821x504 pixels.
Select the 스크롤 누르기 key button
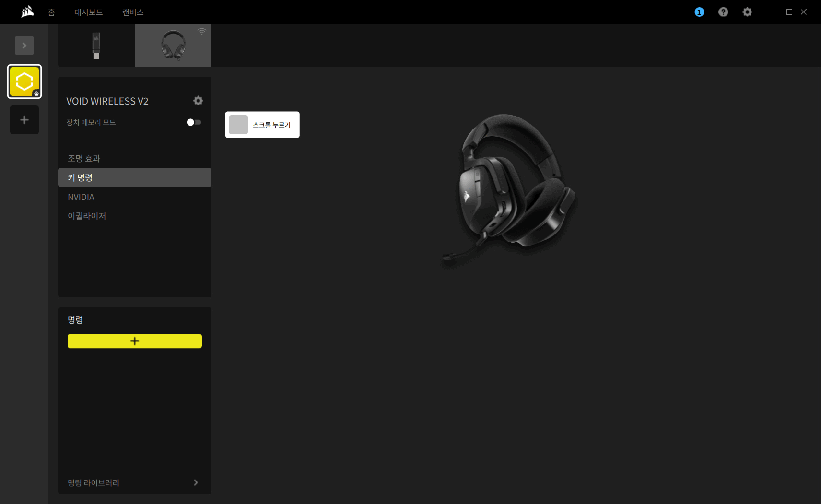pos(262,125)
